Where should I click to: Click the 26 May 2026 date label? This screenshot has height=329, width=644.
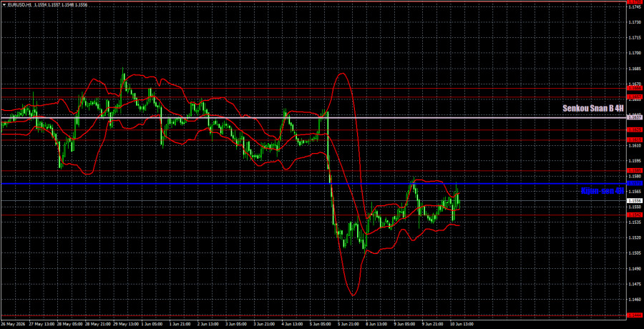12,324
